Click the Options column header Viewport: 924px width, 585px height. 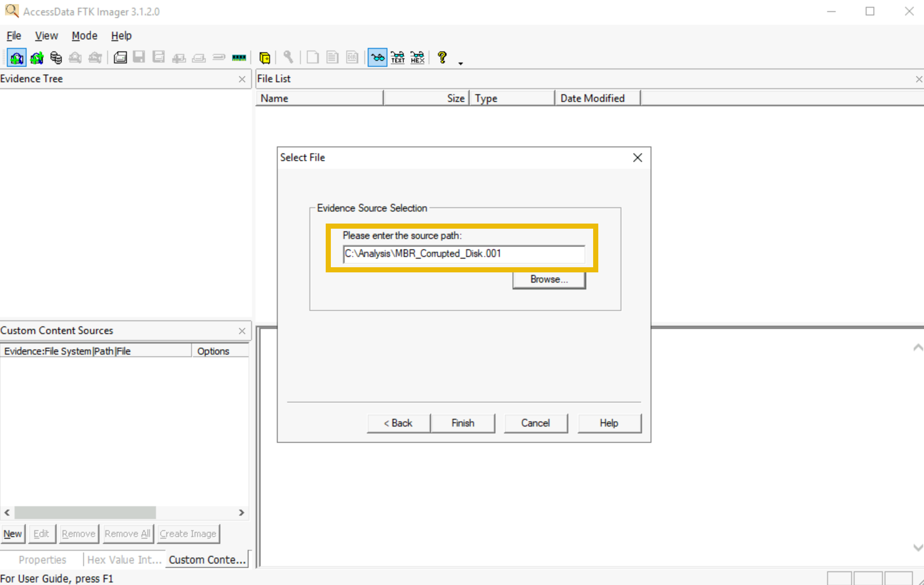click(x=220, y=351)
